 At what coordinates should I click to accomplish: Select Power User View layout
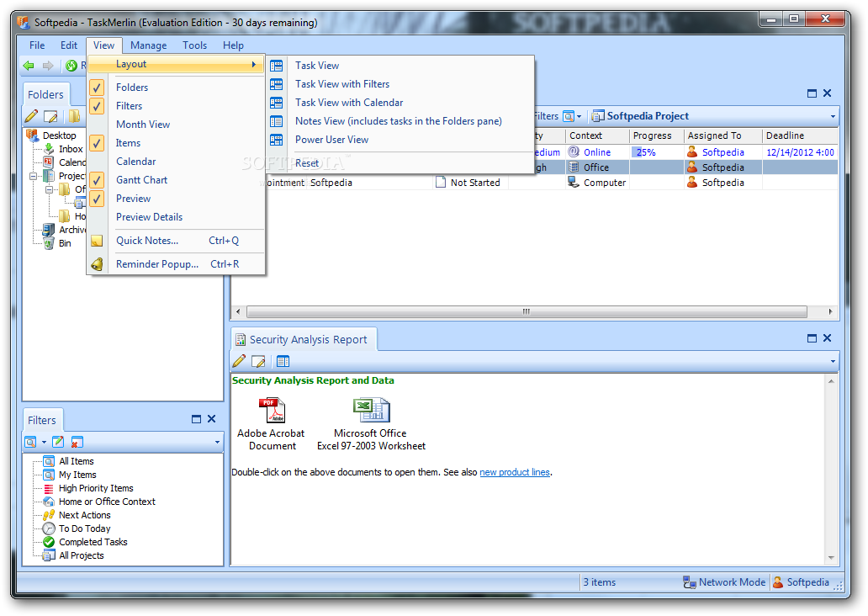[331, 141]
